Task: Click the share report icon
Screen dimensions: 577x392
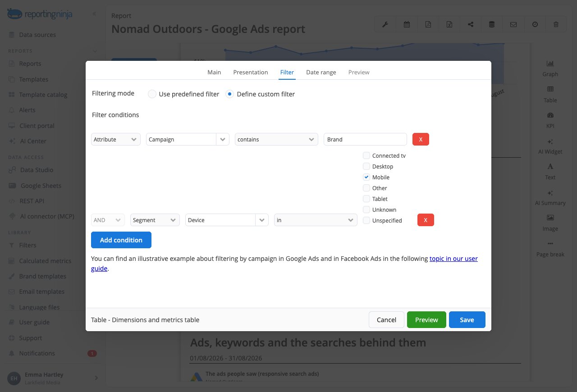Action: pos(471,24)
